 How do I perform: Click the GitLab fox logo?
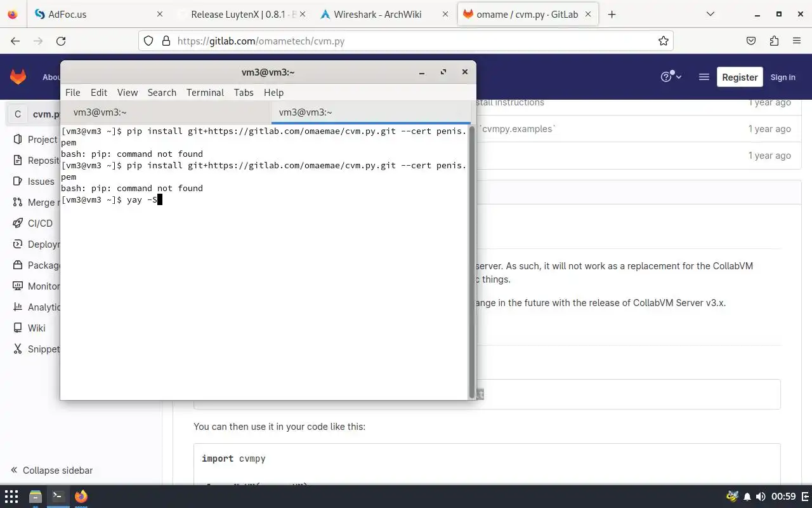[x=18, y=77]
